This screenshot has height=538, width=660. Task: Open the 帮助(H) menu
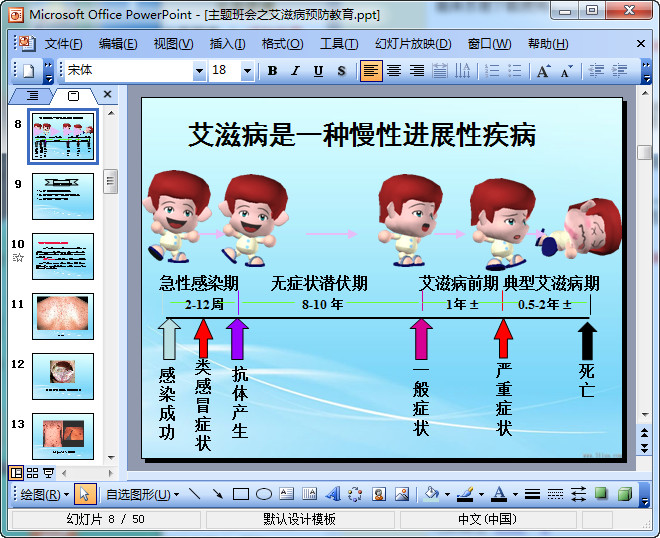(x=548, y=44)
